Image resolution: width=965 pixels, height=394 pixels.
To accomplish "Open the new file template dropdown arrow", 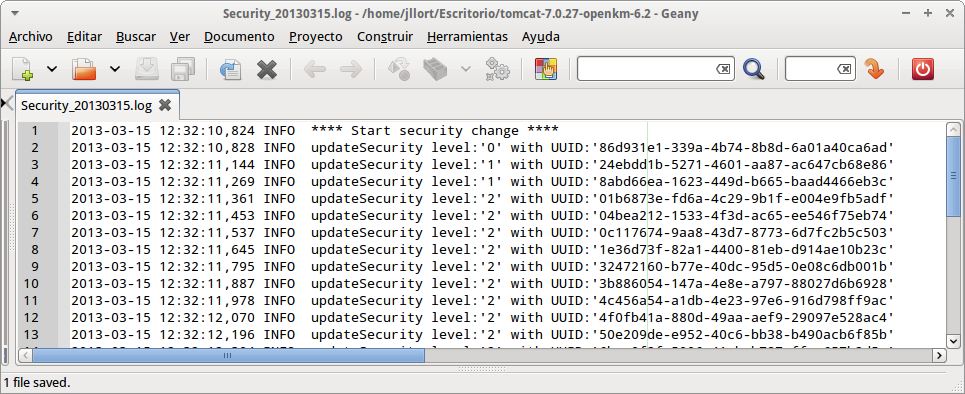I will [52, 69].
